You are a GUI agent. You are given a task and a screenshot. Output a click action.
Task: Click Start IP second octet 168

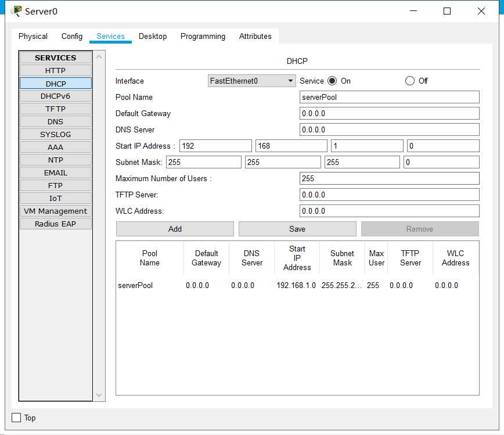291,146
